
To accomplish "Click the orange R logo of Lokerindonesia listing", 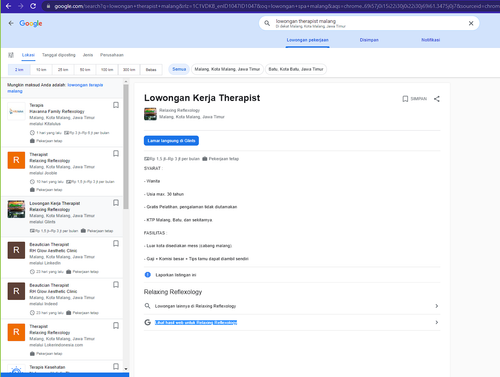I will (x=16, y=332).
